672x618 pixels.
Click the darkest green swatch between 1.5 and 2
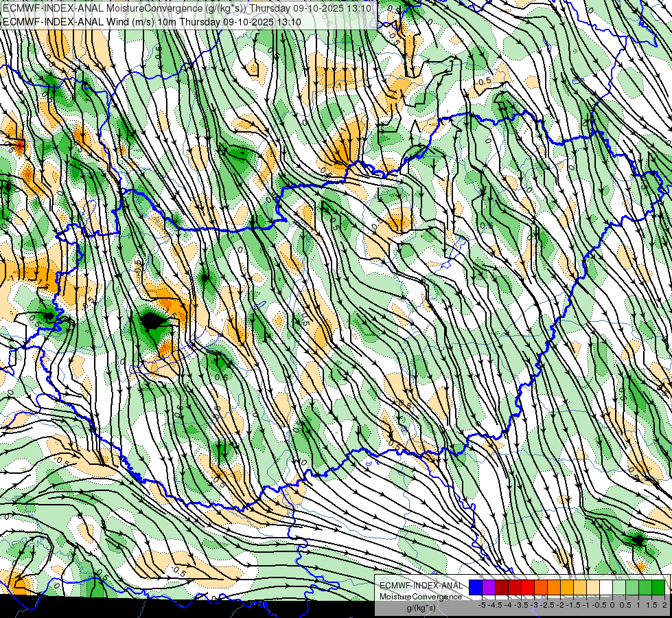[658, 588]
